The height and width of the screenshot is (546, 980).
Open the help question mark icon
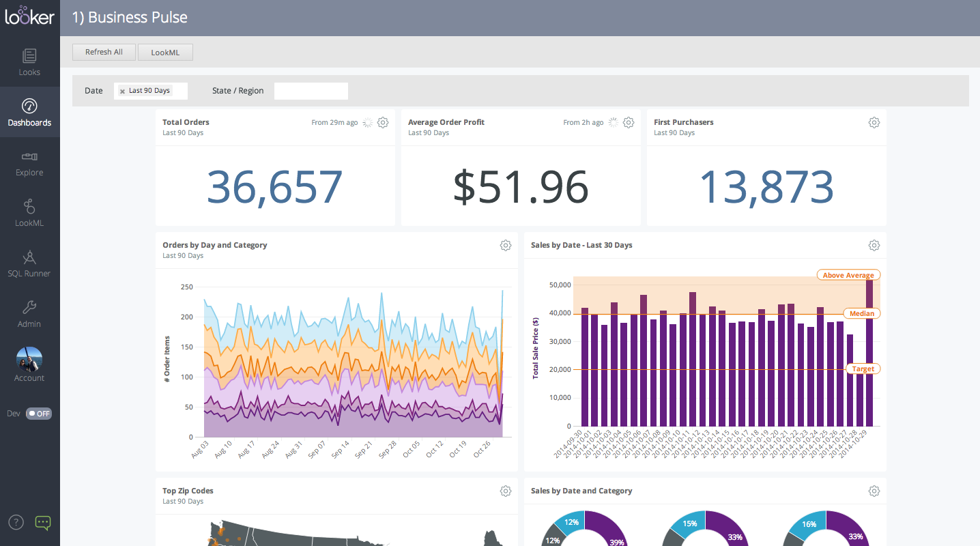click(16, 523)
